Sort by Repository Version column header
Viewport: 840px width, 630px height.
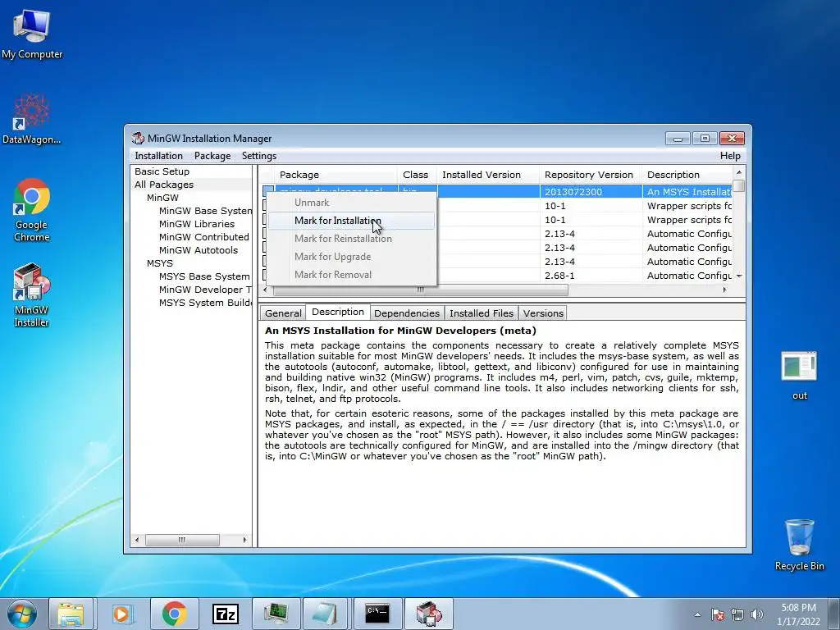click(x=589, y=175)
